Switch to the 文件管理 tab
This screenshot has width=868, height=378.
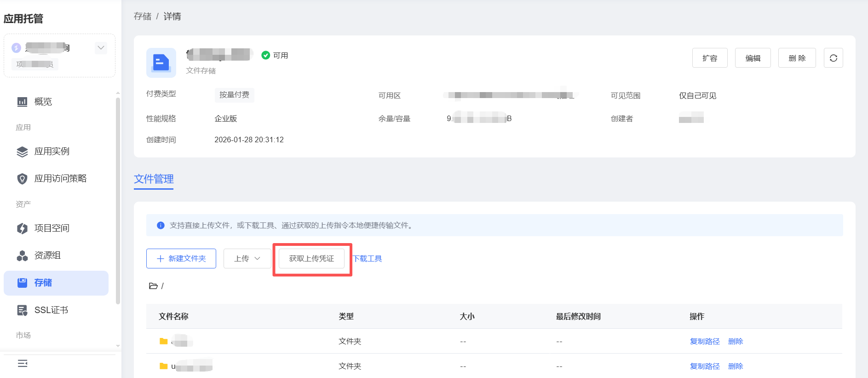pyautogui.click(x=154, y=179)
